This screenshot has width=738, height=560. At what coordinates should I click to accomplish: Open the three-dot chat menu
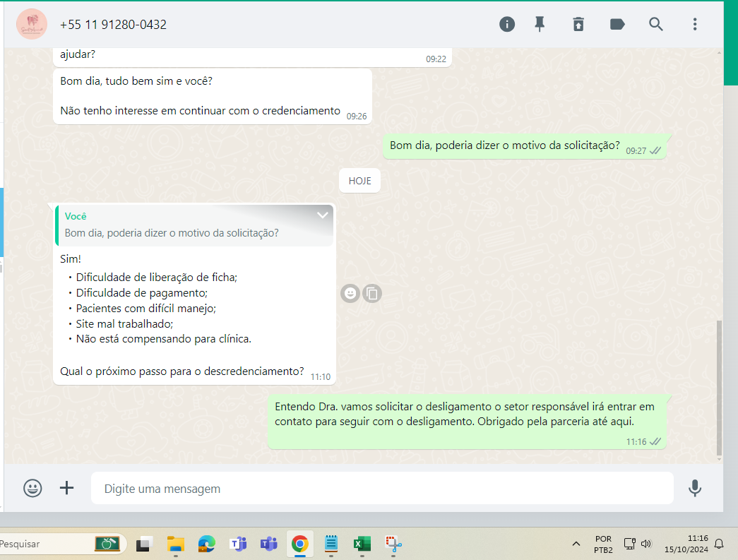click(x=695, y=25)
